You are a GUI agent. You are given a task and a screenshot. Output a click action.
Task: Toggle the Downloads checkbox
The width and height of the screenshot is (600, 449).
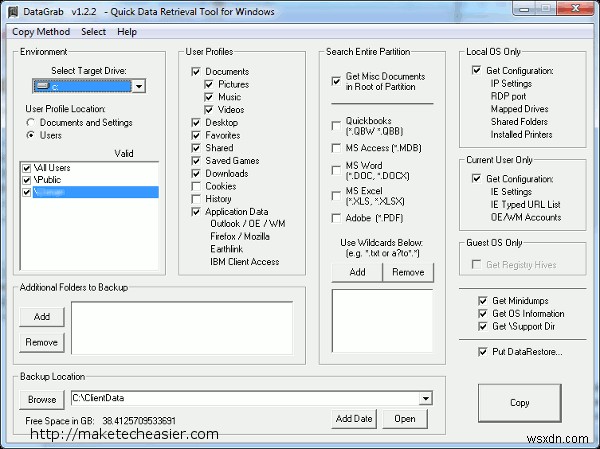pyautogui.click(x=196, y=173)
